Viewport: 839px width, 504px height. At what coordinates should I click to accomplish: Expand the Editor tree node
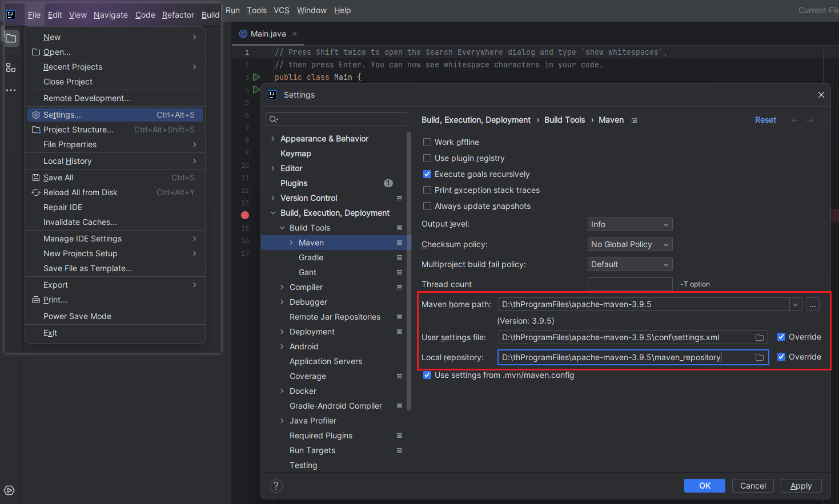(273, 168)
